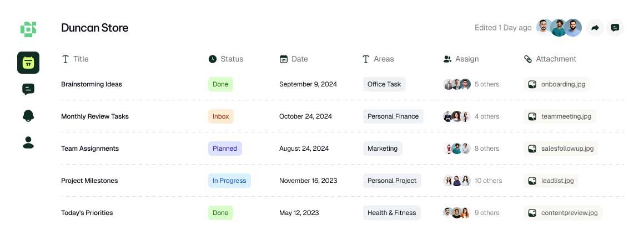The height and width of the screenshot is (230, 644).
Task: Select the Health & Fitness area tag
Action: [x=392, y=213]
